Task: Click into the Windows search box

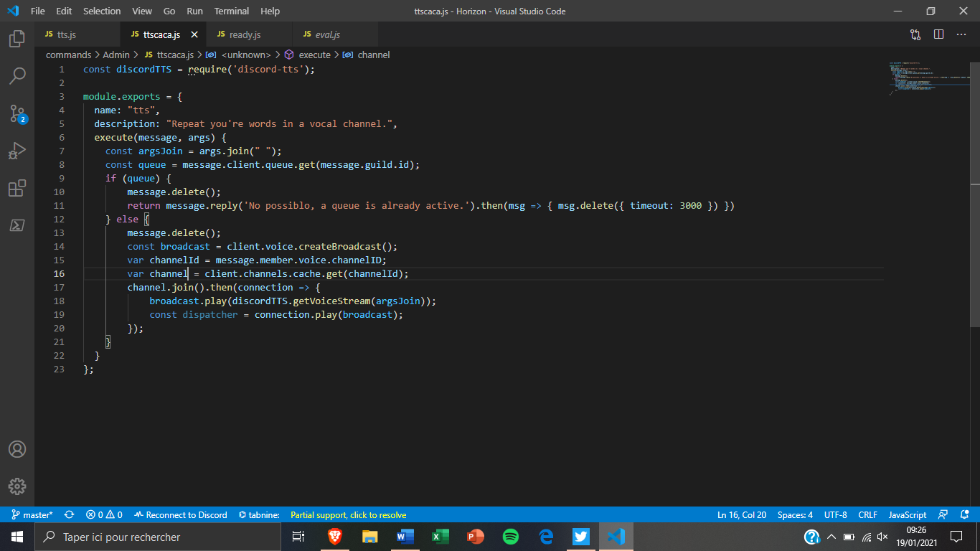Action: (158, 537)
